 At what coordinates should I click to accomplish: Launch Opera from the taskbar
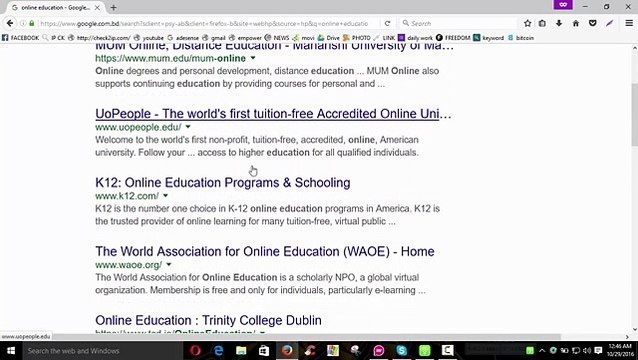click(x=195, y=350)
